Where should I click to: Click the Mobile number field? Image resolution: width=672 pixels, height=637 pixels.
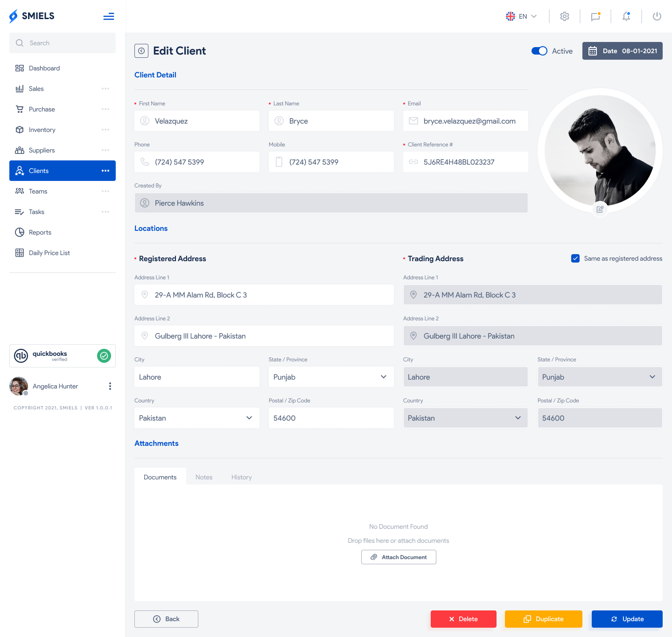pos(331,162)
